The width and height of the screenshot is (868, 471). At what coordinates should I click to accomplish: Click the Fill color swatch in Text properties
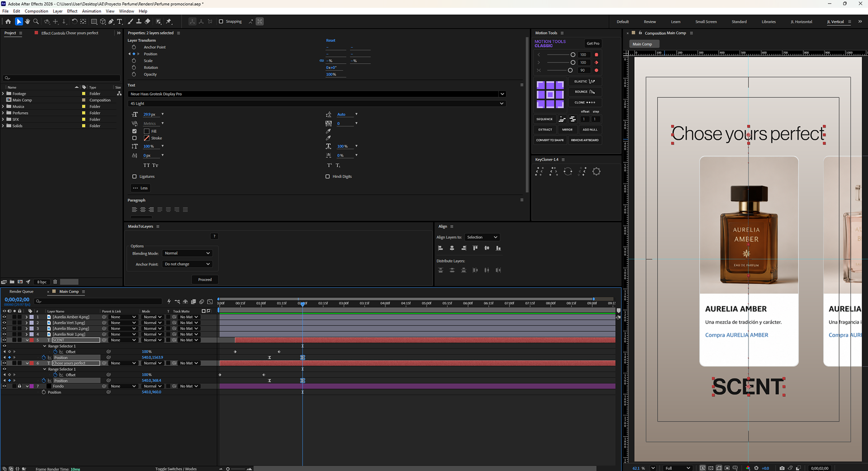(146, 132)
